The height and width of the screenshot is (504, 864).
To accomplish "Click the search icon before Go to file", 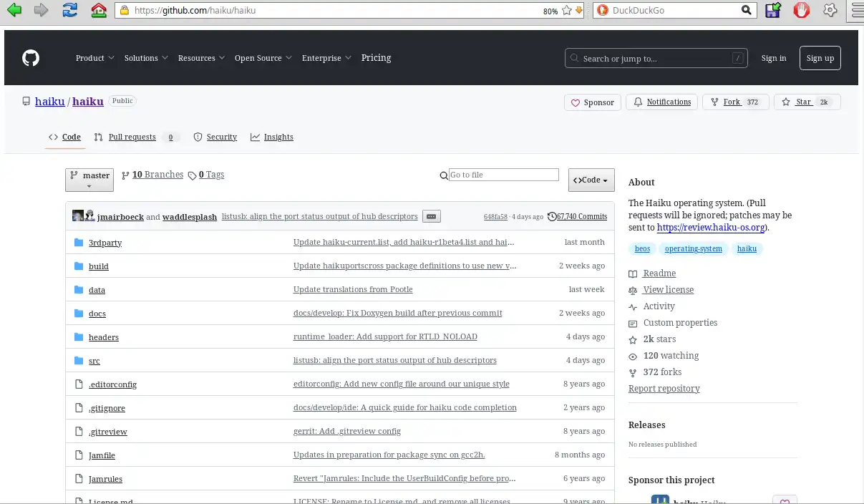I will coord(444,175).
